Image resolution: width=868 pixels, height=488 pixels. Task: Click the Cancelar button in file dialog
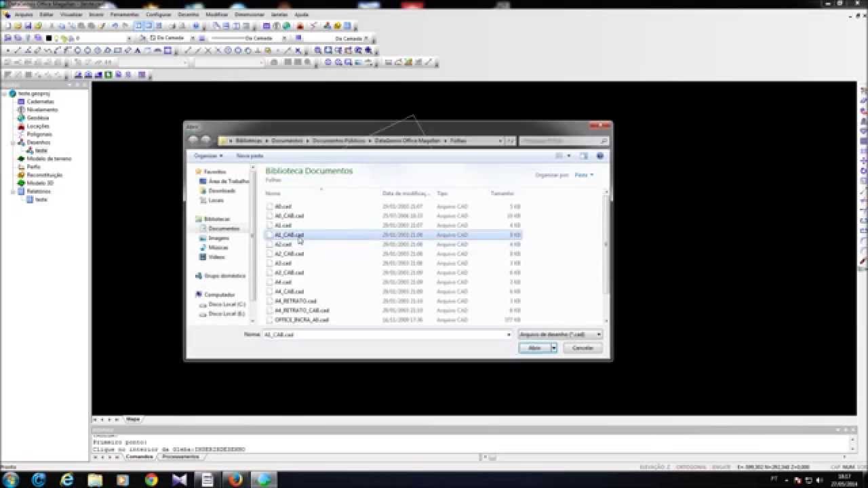(x=583, y=348)
